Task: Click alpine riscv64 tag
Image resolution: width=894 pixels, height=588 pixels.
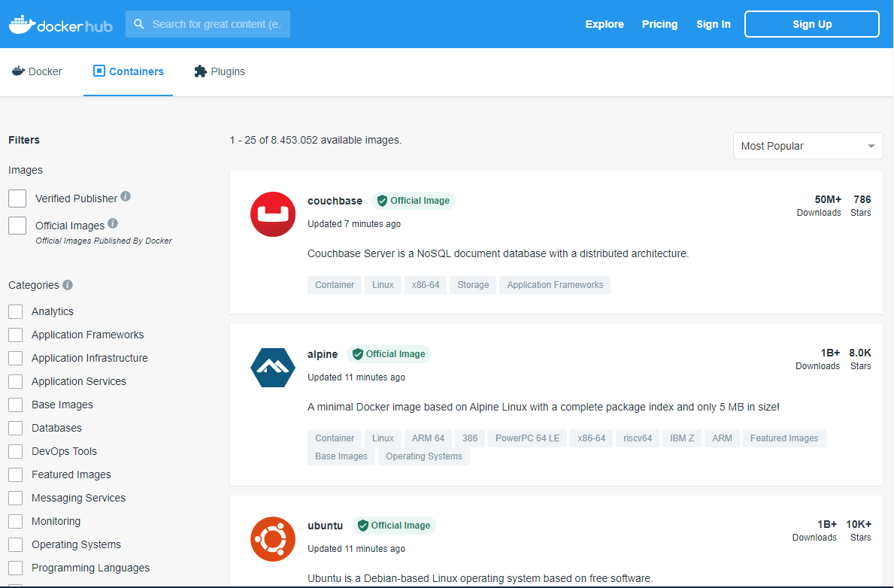Action: click(x=638, y=438)
